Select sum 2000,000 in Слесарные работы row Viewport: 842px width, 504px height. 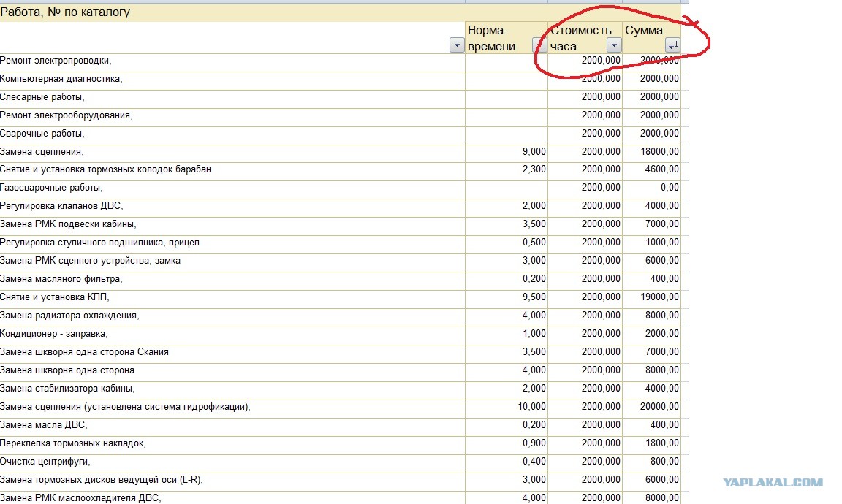pos(659,97)
